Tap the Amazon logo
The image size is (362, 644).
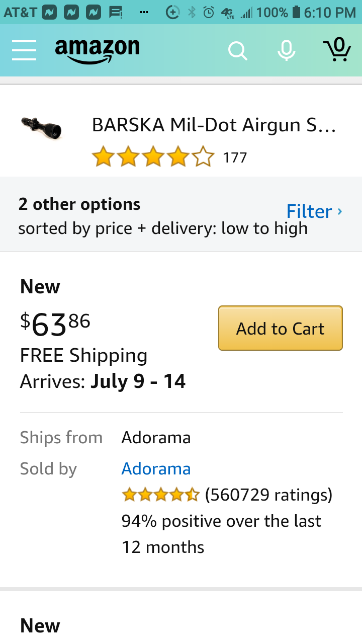coord(97,50)
